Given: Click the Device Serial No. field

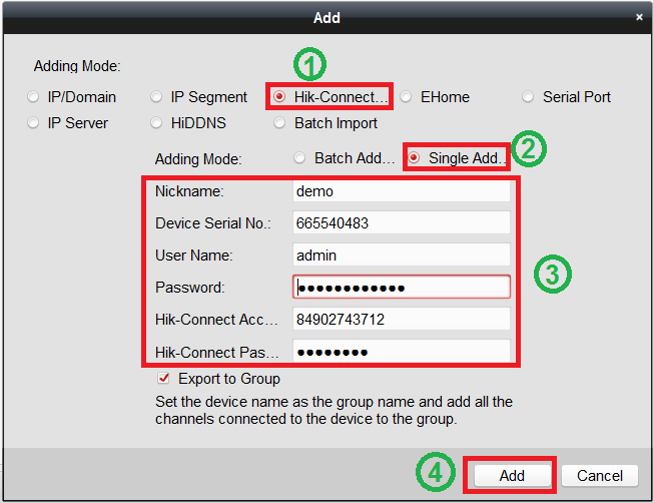Looking at the screenshot, I should point(401,223).
